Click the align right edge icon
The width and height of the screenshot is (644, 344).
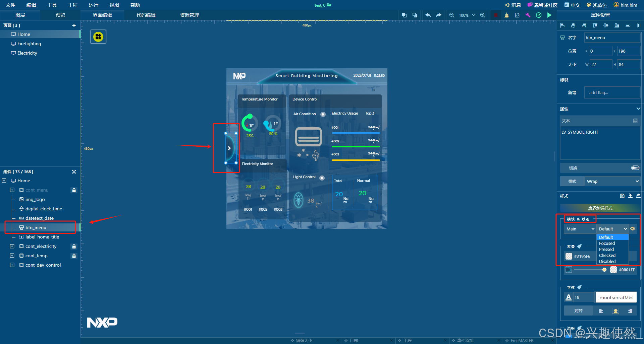[584, 25]
